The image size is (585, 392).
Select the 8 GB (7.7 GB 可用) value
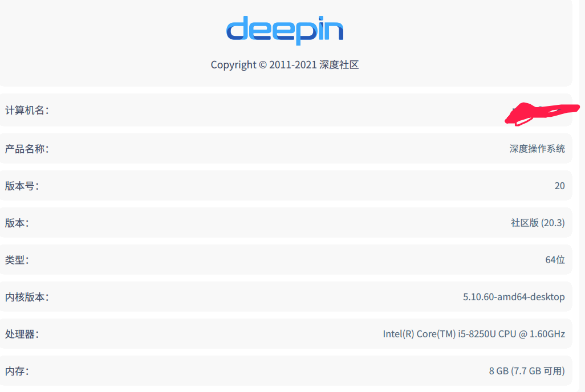(527, 371)
